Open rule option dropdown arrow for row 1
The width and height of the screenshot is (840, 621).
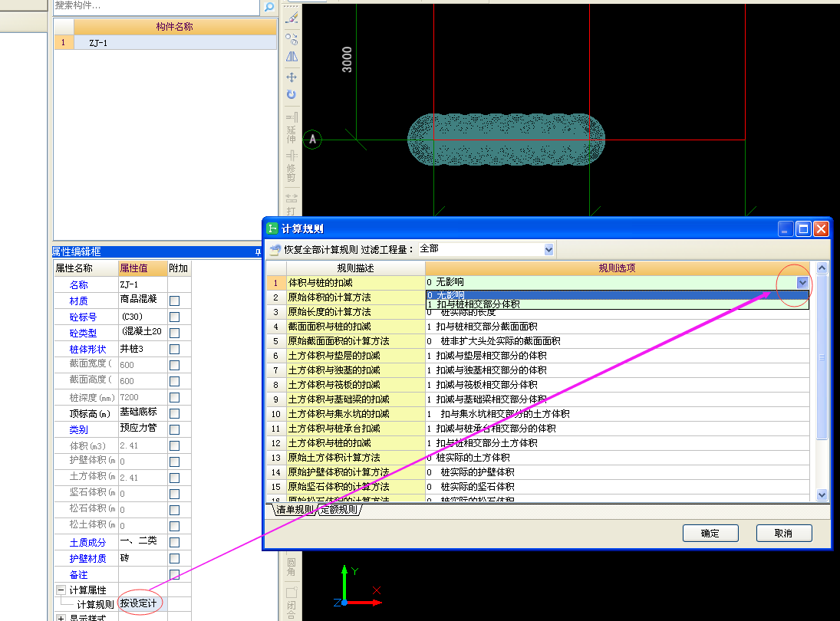tap(802, 283)
